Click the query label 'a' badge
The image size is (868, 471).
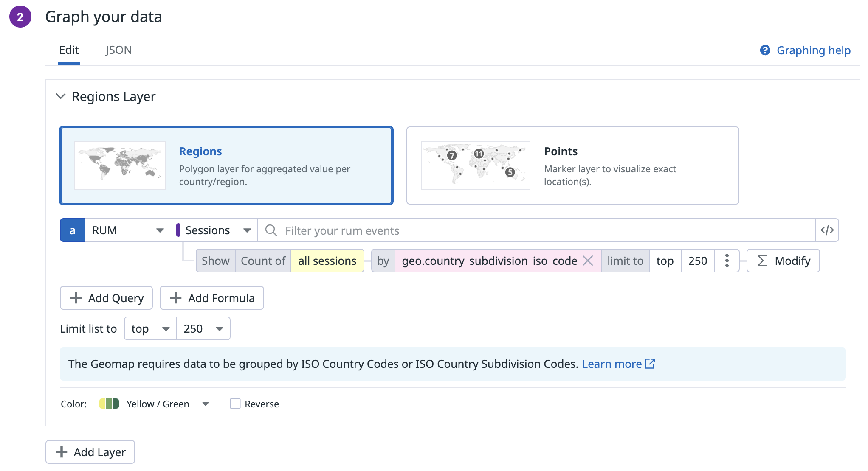coord(72,230)
